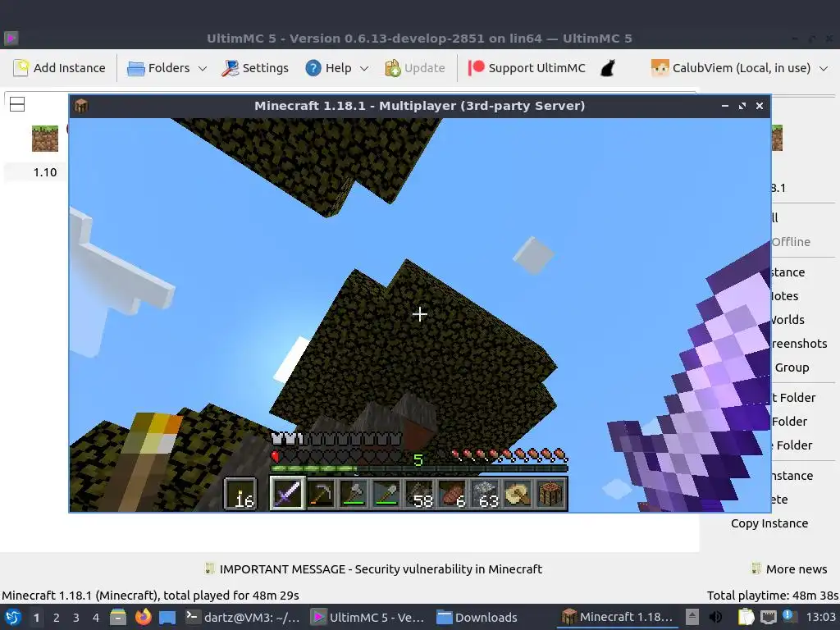Select the cobblestone stack of 58 slot
840x630 pixels.
[x=419, y=493]
